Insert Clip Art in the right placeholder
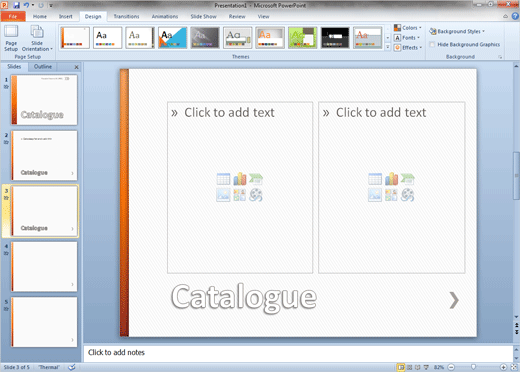This screenshot has width=520, height=372. (391, 195)
